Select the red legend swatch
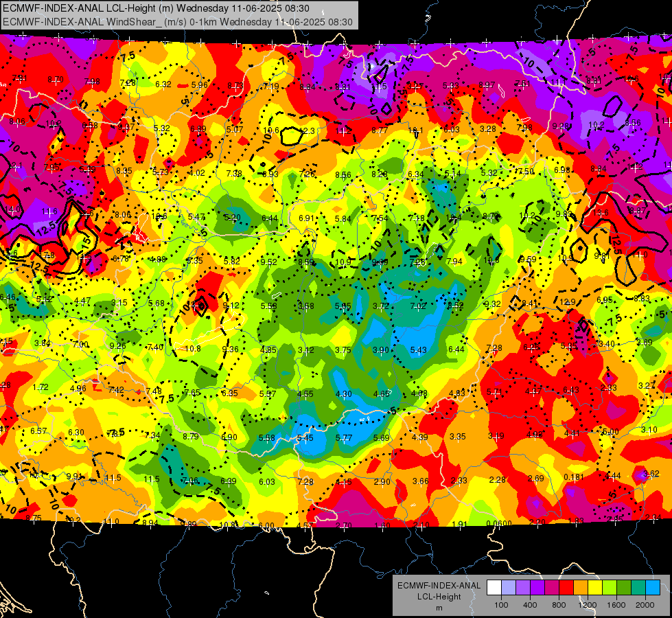672x618 pixels. point(566,588)
